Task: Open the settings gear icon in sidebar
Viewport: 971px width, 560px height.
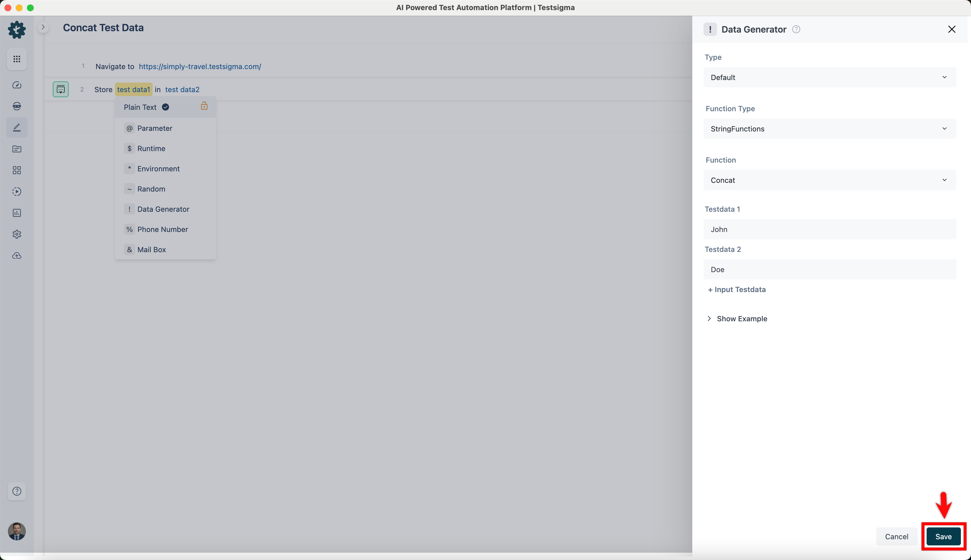Action: click(x=17, y=234)
